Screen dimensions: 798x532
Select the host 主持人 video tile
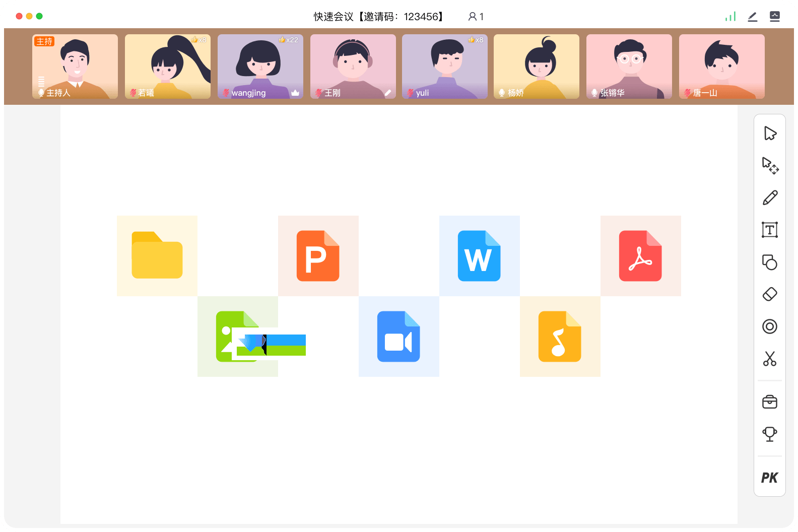pyautogui.click(x=75, y=66)
